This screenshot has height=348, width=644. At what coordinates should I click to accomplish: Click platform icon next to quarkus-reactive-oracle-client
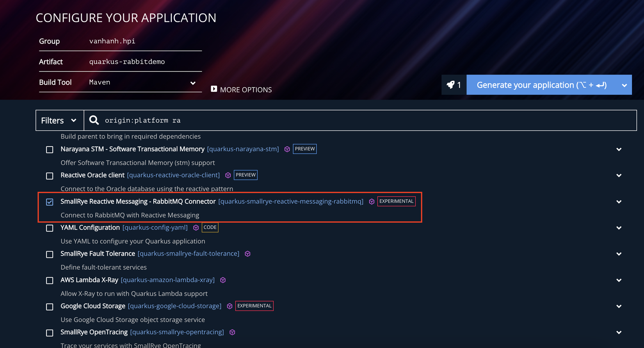[x=228, y=175]
